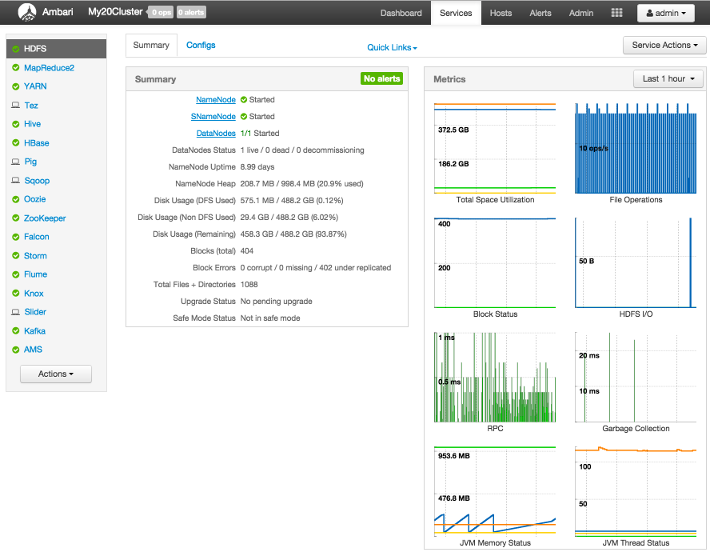Viewport: 710px width, 552px height.
Task: Click the client icon beside Tez
Action: (x=15, y=105)
